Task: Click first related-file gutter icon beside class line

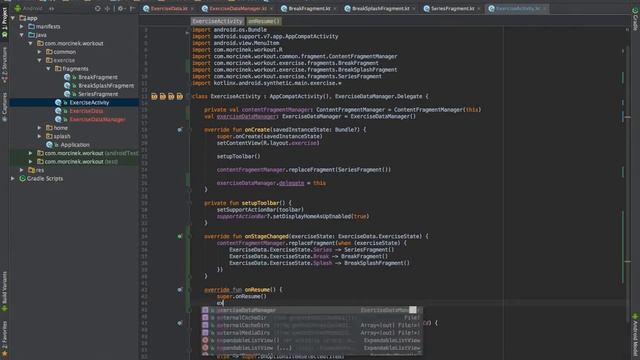Action: (x=154, y=97)
